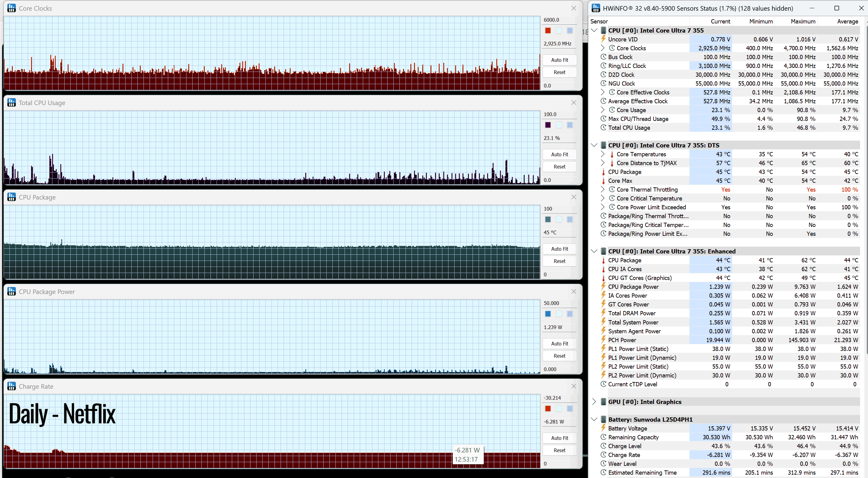The image size is (868, 478).
Task: Reset the CPU Package Power graph
Action: pos(559,356)
